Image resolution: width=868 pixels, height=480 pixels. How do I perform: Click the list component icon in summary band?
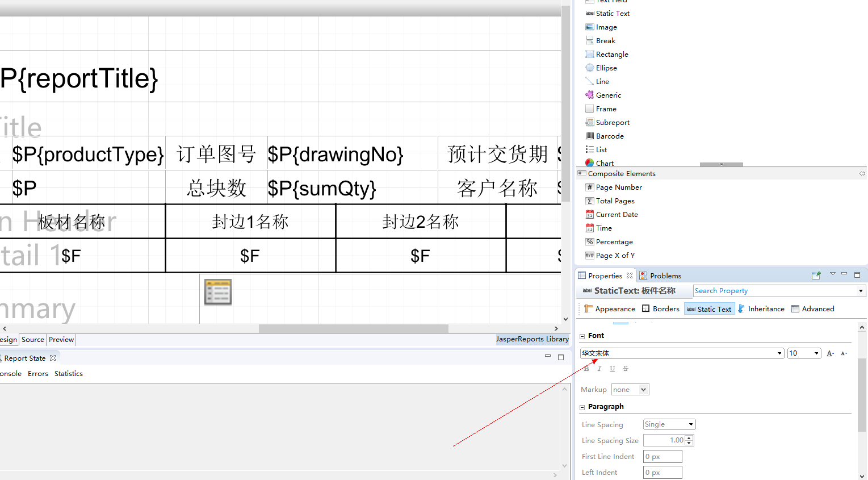[x=218, y=292]
